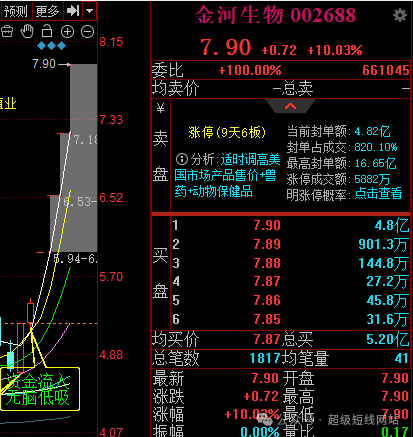Open the settings gear icon
This screenshot has width=413, height=437.
coord(400,15)
